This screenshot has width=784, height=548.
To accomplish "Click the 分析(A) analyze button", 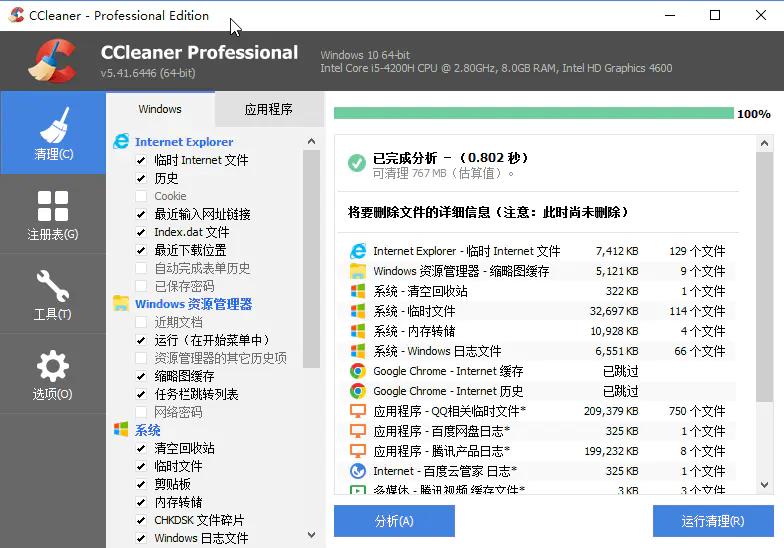I will coord(394,521).
